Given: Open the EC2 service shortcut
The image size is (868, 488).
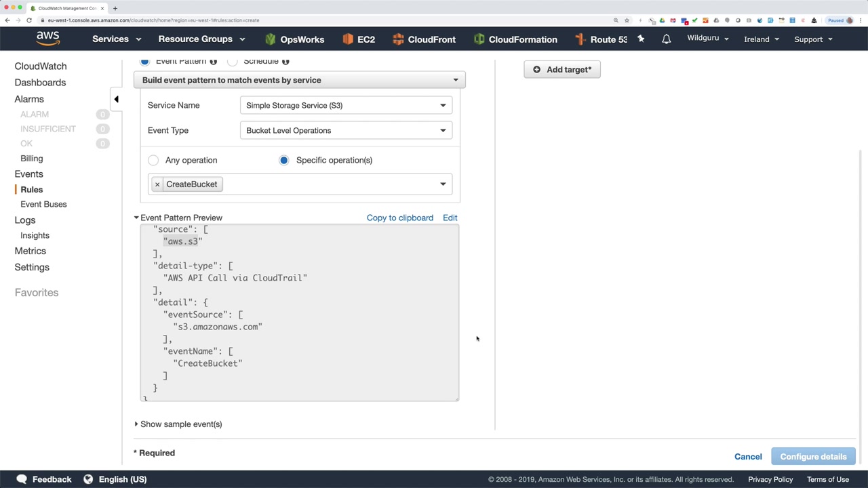Looking at the screenshot, I should pyautogui.click(x=359, y=39).
